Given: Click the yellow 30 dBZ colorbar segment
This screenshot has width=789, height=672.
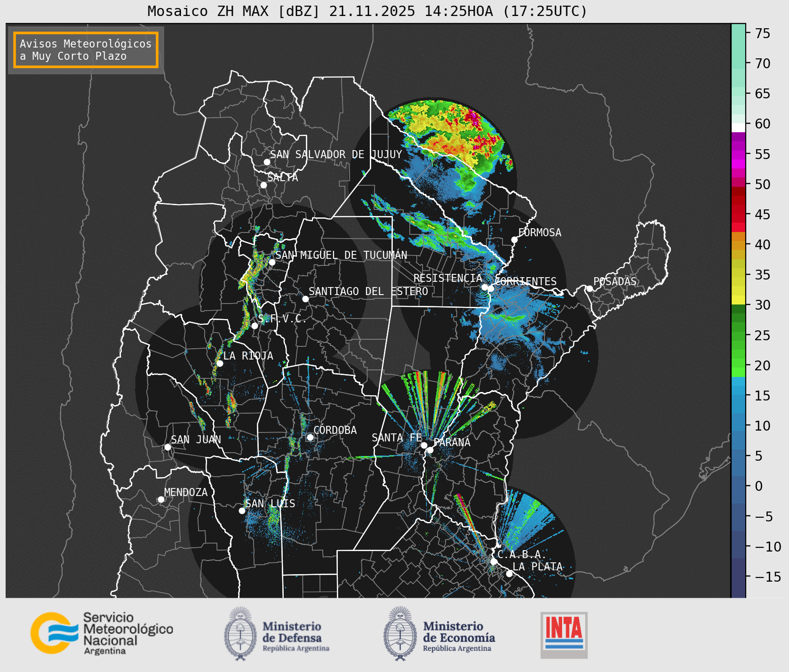Looking at the screenshot, I should pyautogui.click(x=738, y=300).
